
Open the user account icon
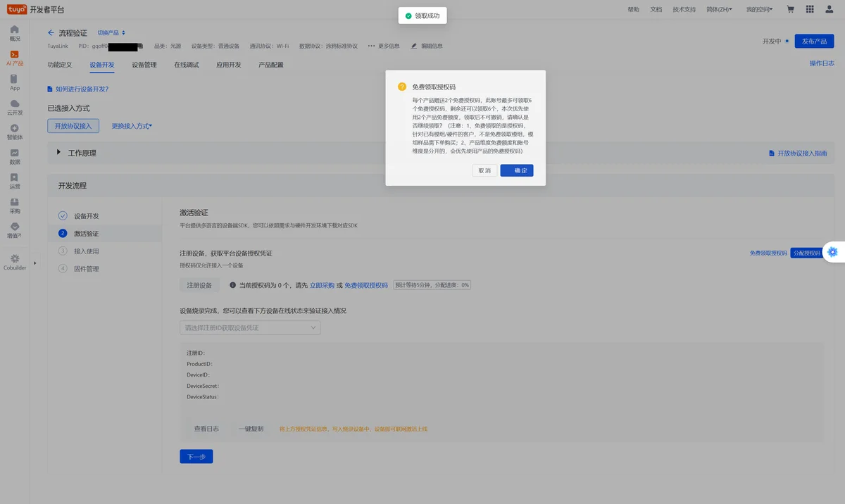(829, 9)
